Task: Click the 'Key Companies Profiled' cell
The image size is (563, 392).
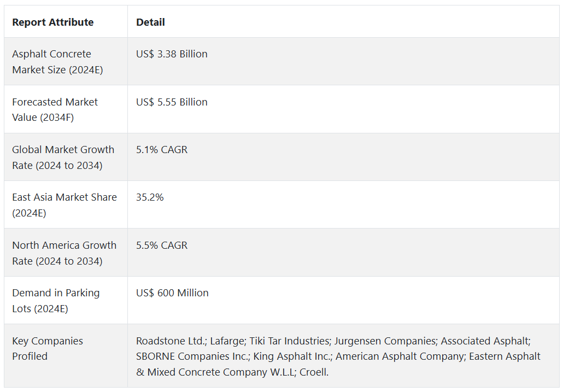Action: (x=48, y=348)
